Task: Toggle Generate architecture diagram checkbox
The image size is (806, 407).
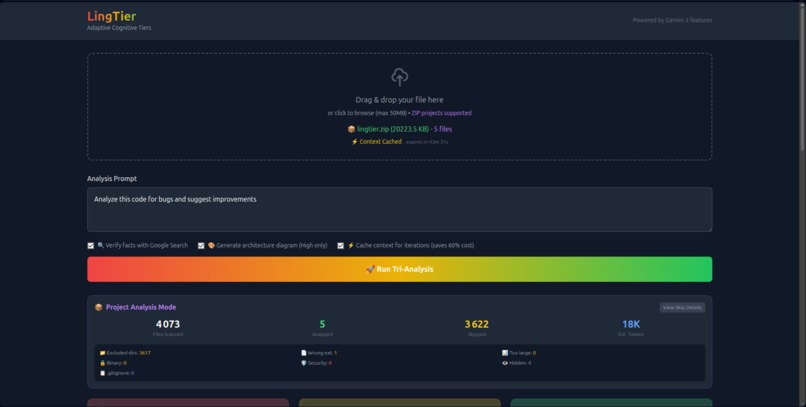Action: tap(201, 246)
